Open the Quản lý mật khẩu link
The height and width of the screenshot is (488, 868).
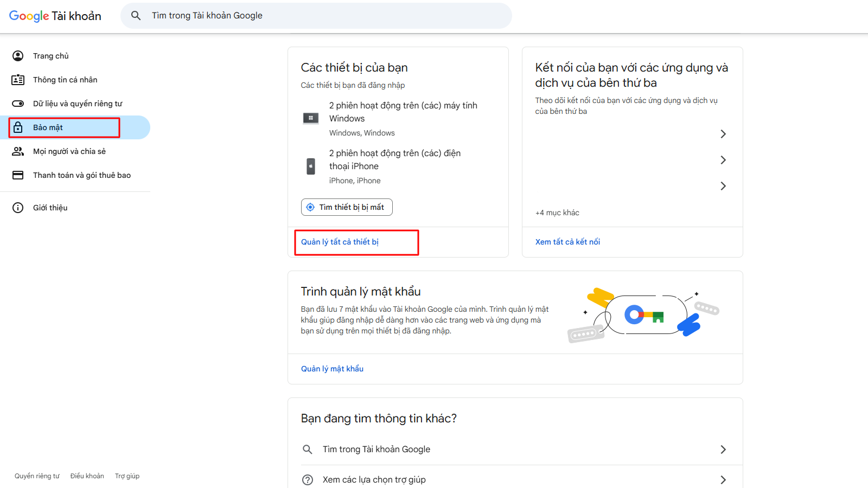pos(332,369)
